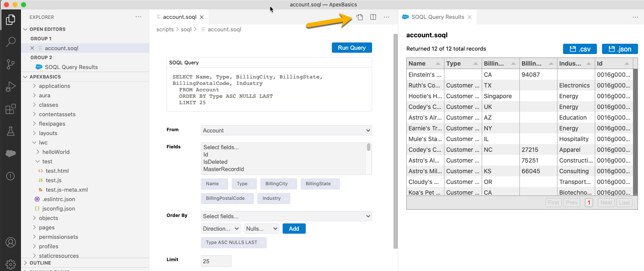This screenshot has height=271, width=644.
Task: Save query results as .json
Action: coord(620,48)
